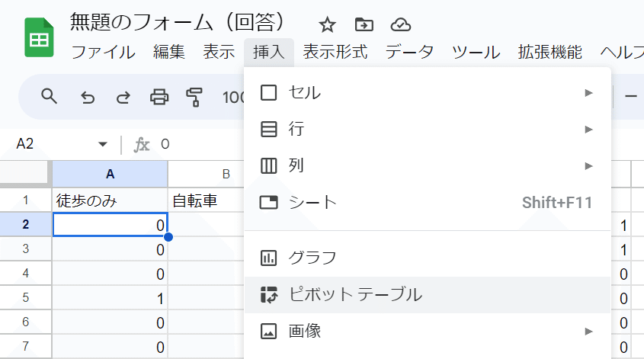Star this spreadsheet document
Viewport: 644px width, 359px height.
click(x=327, y=24)
